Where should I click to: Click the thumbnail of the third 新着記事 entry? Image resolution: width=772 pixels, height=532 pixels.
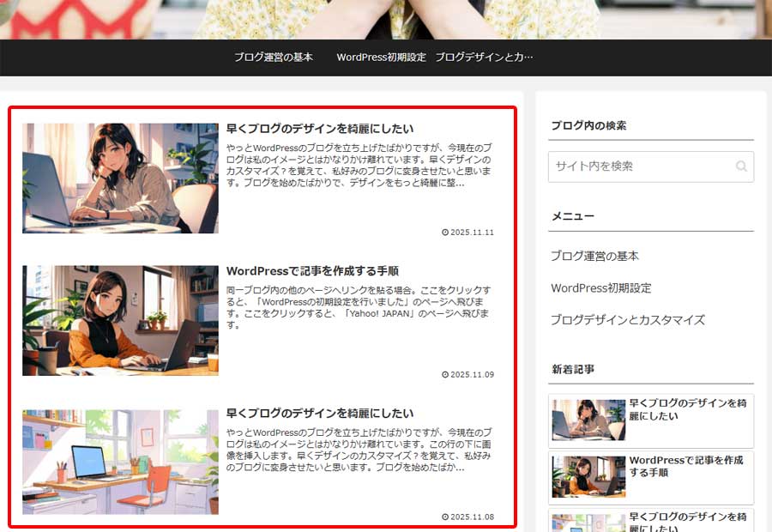point(588,522)
